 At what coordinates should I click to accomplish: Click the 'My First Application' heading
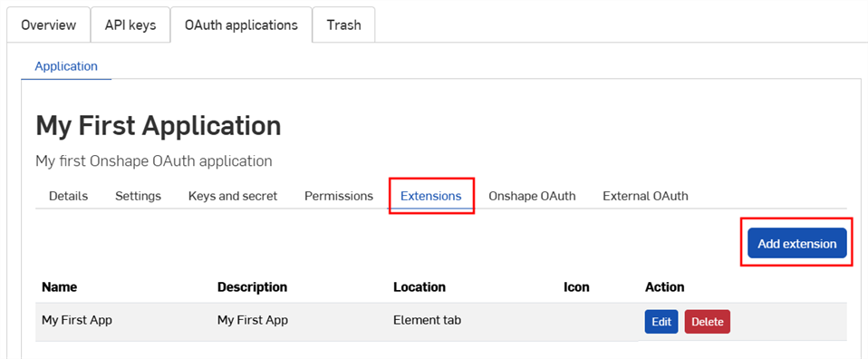(159, 126)
